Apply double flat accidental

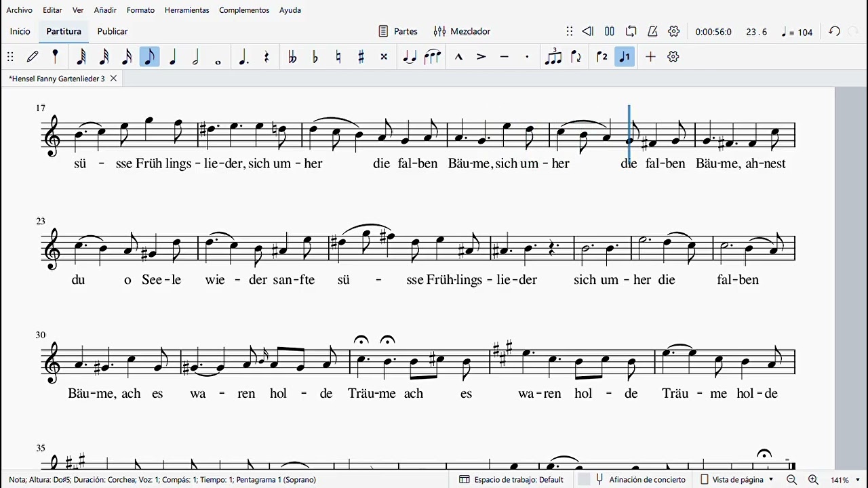[x=292, y=57]
